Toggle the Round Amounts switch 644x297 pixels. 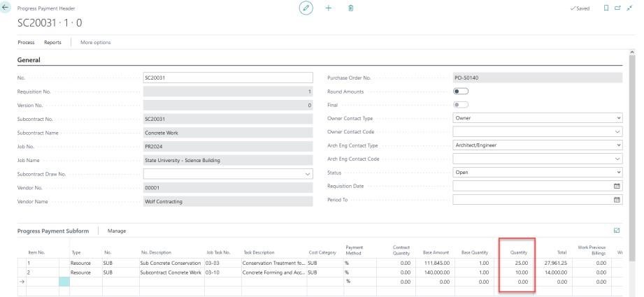point(461,91)
